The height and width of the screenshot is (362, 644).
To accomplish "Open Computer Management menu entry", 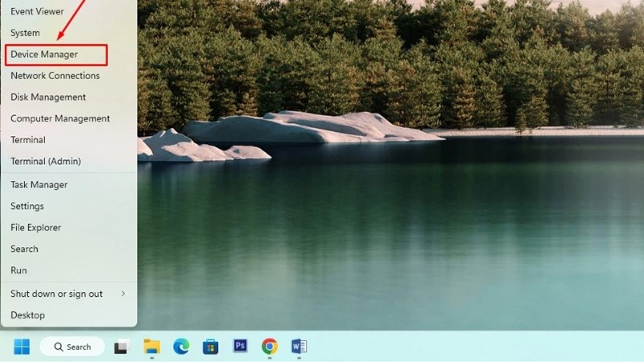I will pyautogui.click(x=60, y=118).
